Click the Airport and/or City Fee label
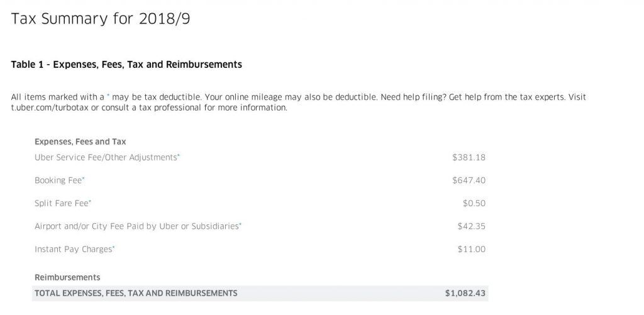This screenshot has height=315, width=644. tap(138, 226)
